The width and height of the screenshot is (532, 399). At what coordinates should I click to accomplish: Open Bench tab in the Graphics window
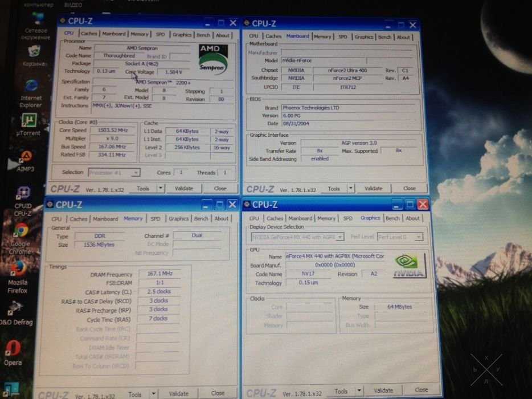click(392, 218)
